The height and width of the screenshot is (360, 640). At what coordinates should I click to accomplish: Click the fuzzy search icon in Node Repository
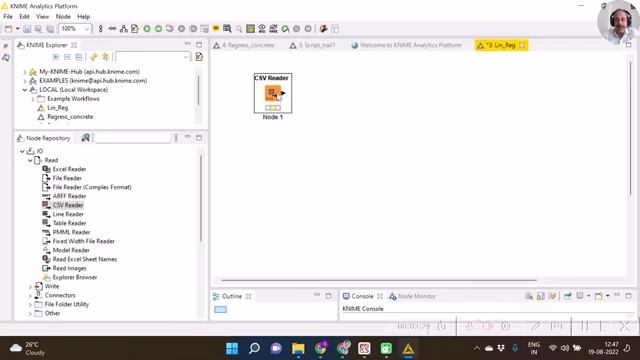pyautogui.click(x=85, y=138)
